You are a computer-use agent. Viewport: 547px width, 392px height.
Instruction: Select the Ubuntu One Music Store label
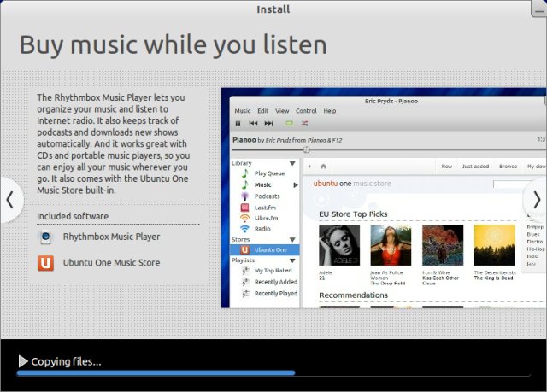111,263
